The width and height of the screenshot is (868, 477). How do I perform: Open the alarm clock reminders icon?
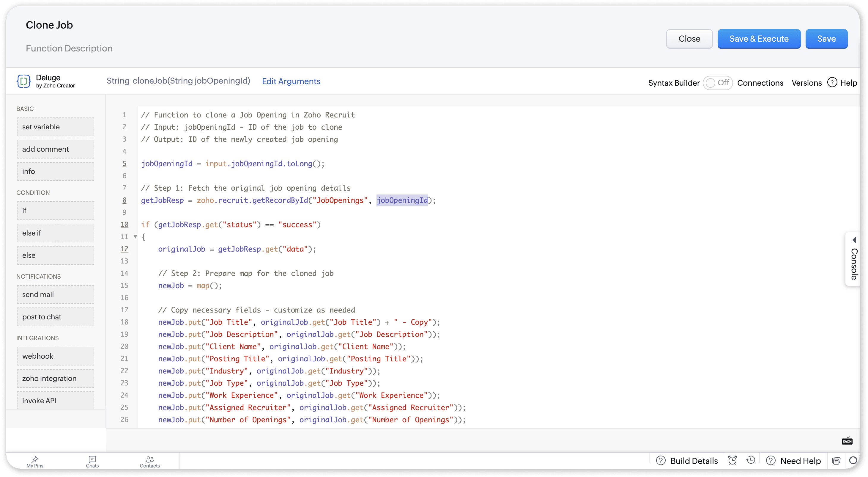(732, 460)
